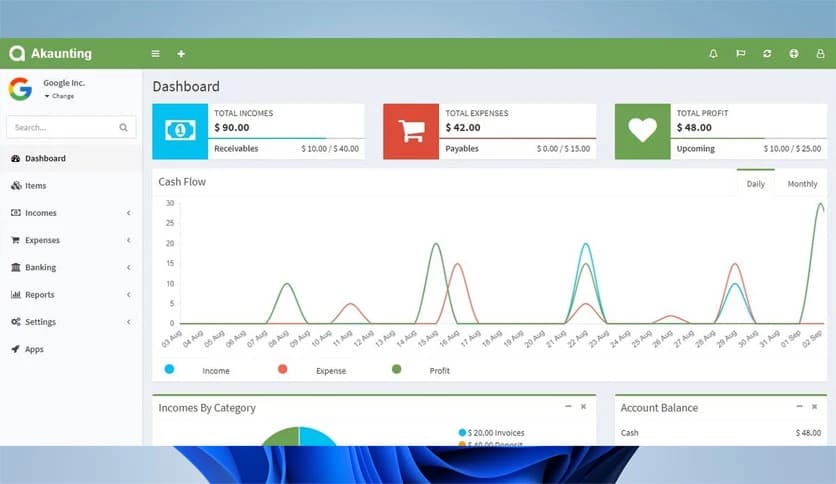The height and width of the screenshot is (484, 836).
Task: Switch cash flow to Monthly tab
Action: tap(802, 183)
